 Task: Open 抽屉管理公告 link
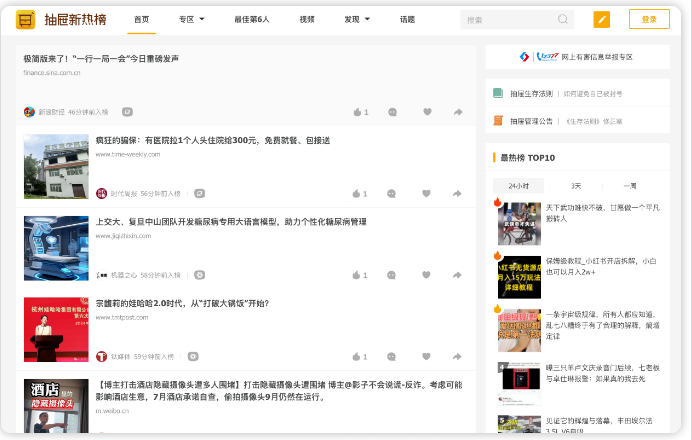coord(531,121)
